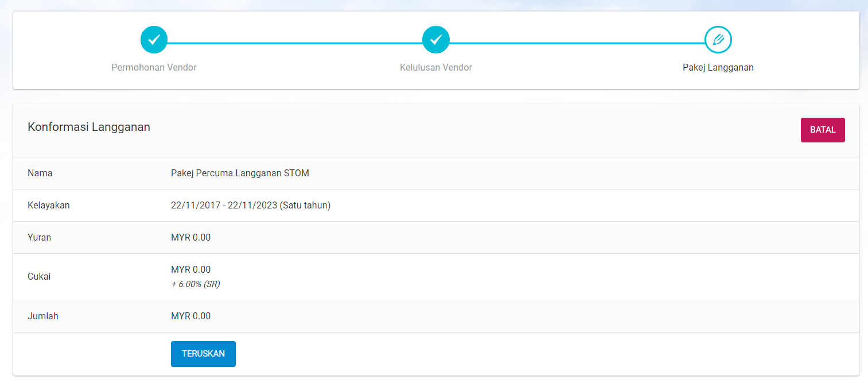Click the Kelulusan Vendor checkmark step icon
This screenshot has height=383, width=868.
coord(436,40)
